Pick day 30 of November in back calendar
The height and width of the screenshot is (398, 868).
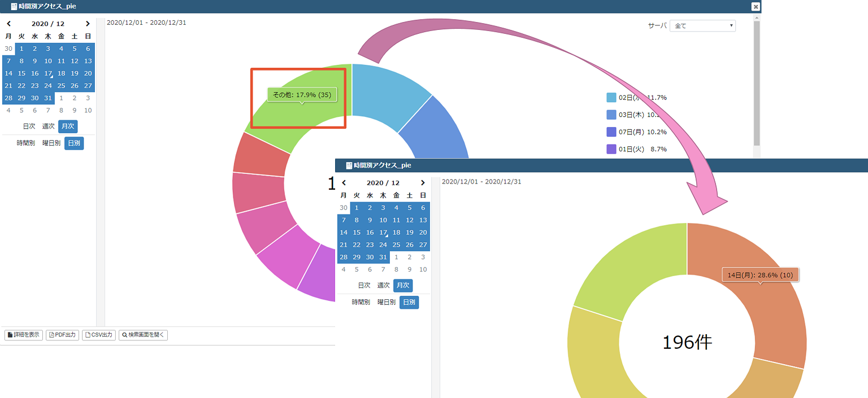point(8,49)
